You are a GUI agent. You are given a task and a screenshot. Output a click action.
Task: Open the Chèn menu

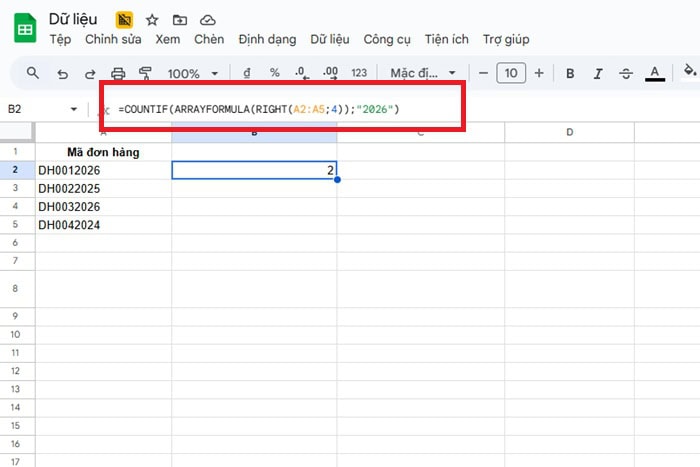click(209, 40)
